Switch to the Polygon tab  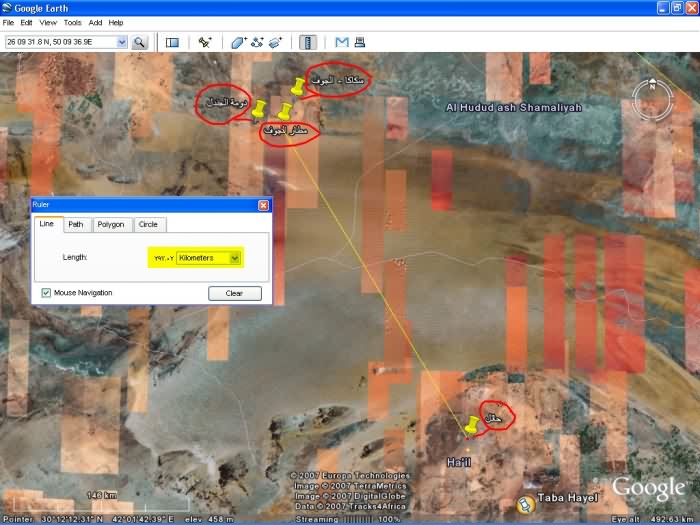pyautogui.click(x=111, y=225)
